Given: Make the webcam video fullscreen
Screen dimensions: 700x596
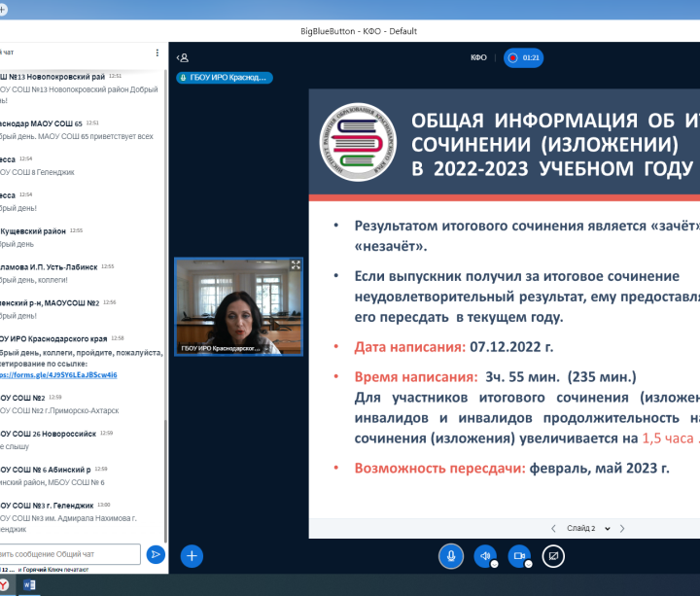Looking at the screenshot, I should pos(296,264).
